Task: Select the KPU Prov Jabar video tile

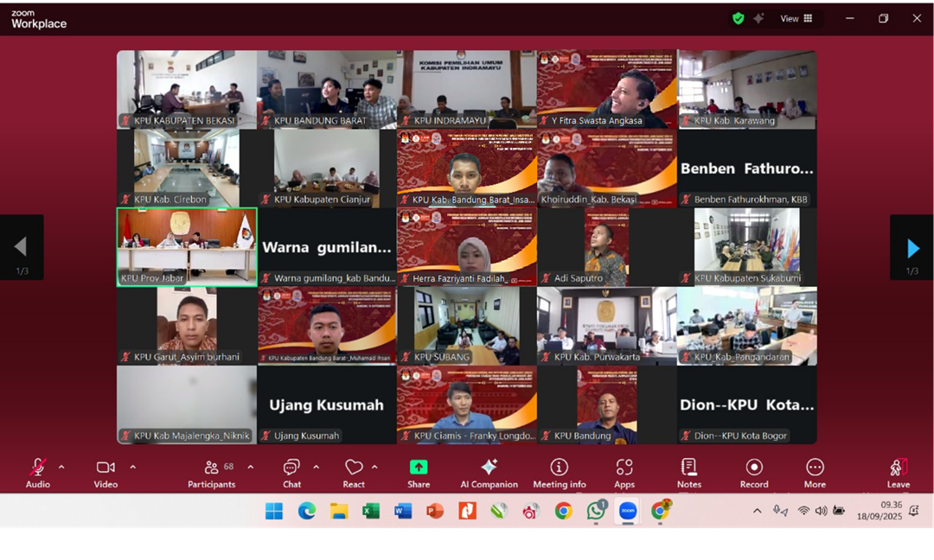Action: point(187,246)
